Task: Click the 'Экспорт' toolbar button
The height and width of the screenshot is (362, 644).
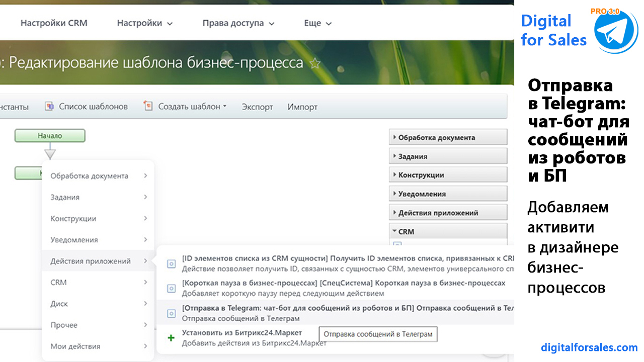Action: pyautogui.click(x=257, y=107)
